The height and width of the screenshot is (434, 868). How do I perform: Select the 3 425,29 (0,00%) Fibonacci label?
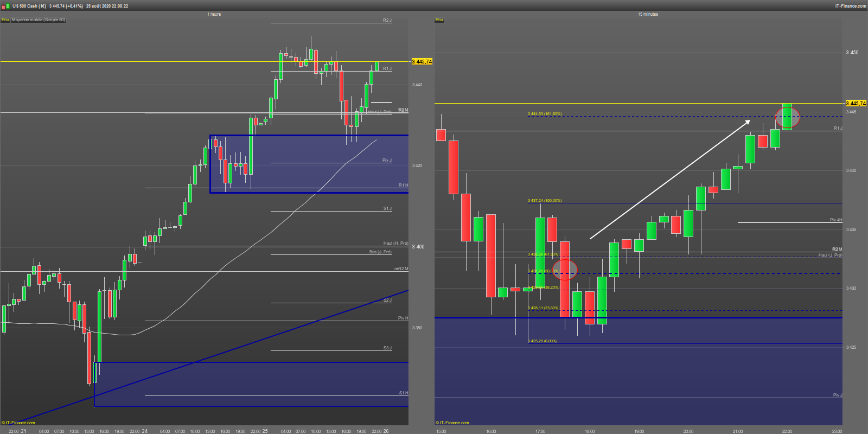[542, 341]
